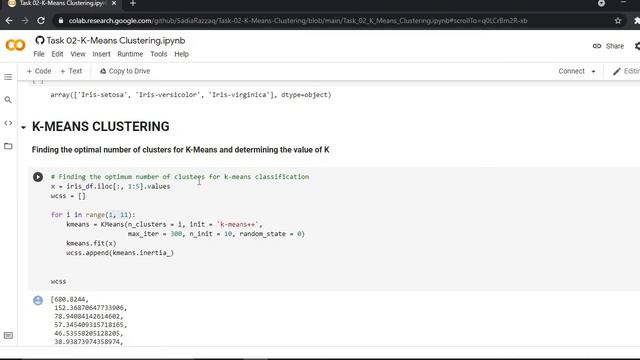The width and height of the screenshot is (640, 360).
Task: Click the lock icon in address bar
Action: pos(61,20)
